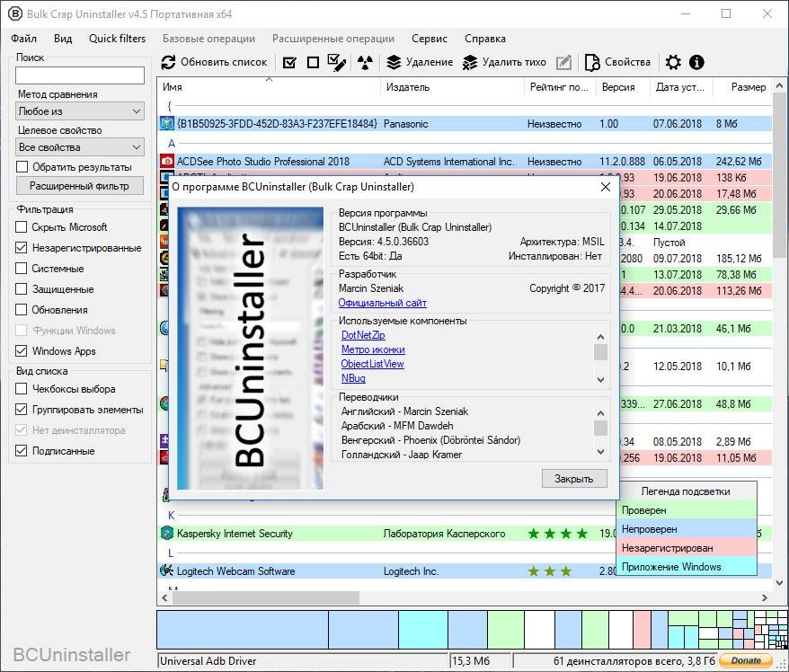Tick the Защищенные checkbox
Image resolution: width=789 pixels, height=672 pixels.
(22, 289)
